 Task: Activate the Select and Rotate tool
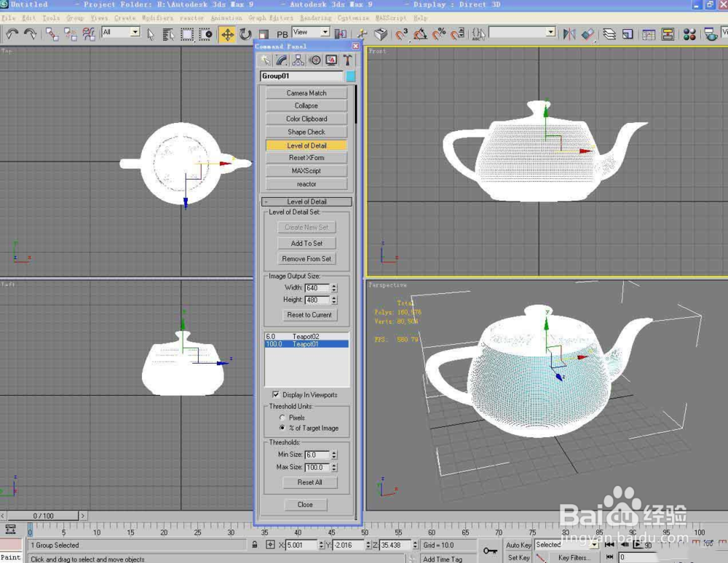pos(245,34)
